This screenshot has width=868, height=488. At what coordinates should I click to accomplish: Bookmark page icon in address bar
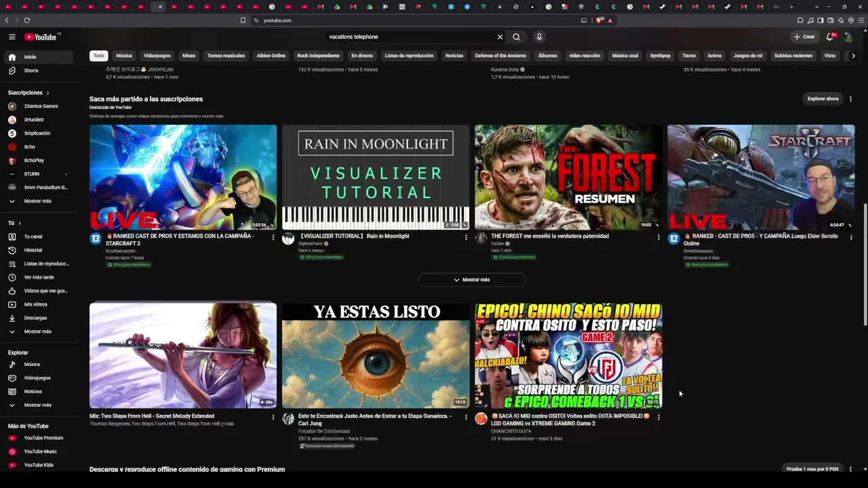243,20
